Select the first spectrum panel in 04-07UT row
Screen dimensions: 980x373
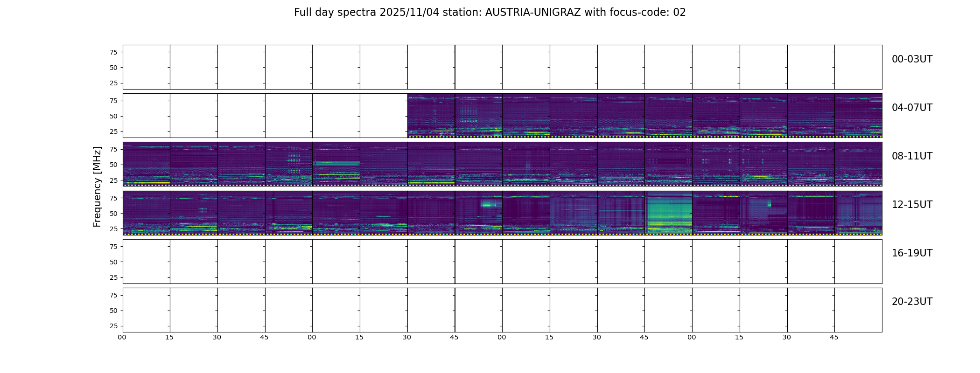point(431,116)
